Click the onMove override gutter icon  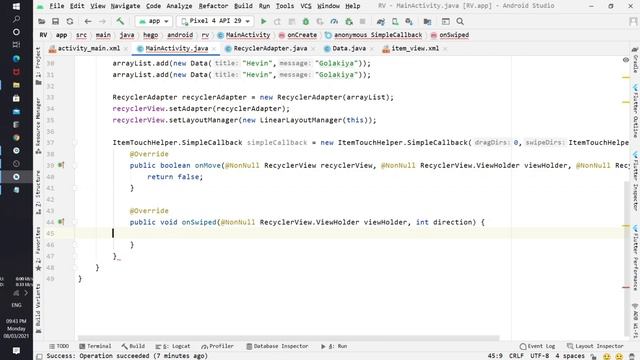pos(61,165)
